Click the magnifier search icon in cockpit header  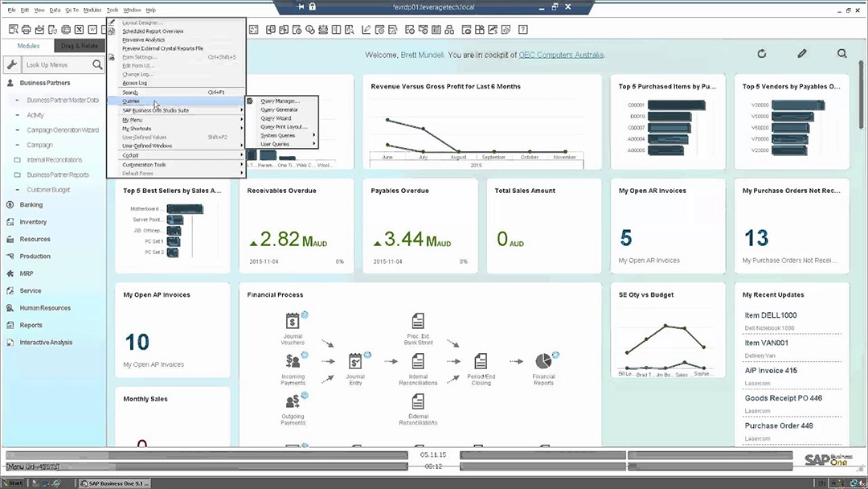point(841,54)
